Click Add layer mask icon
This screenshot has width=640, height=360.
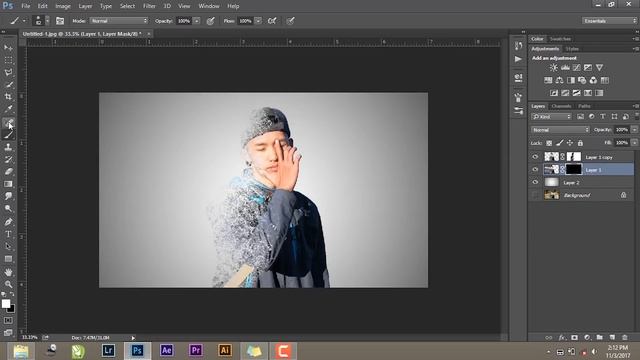574,338
